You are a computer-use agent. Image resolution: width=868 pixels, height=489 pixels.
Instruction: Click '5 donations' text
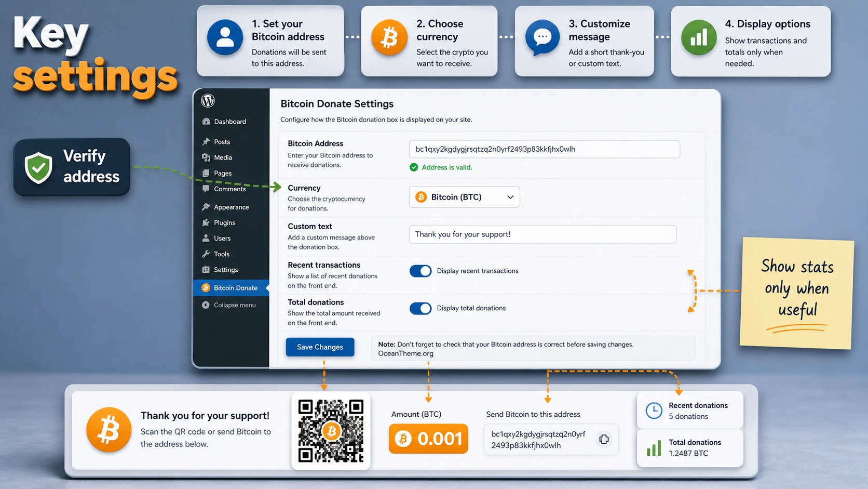point(688,416)
